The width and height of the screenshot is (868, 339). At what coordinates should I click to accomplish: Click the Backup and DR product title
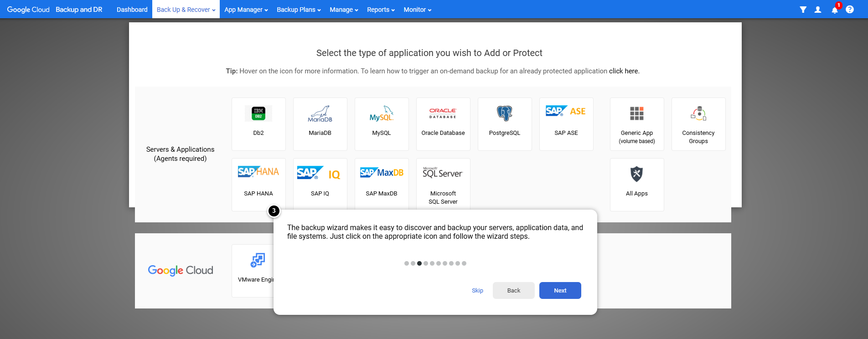[x=79, y=10]
